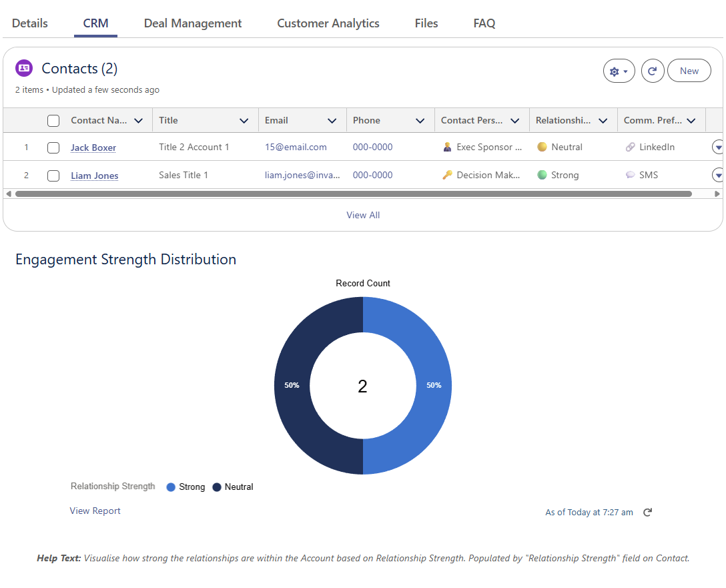Click the Decision Maker key icon

[x=448, y=176]
